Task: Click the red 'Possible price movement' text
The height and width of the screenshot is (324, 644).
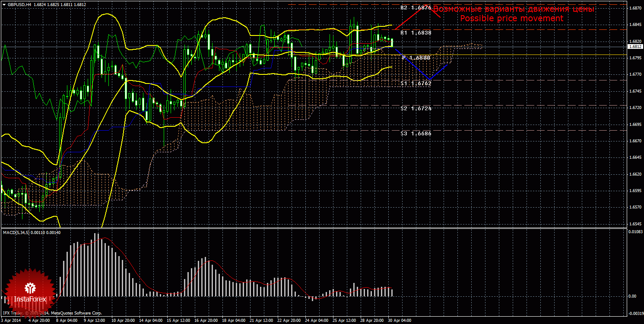Action: [x=511, y=19]
